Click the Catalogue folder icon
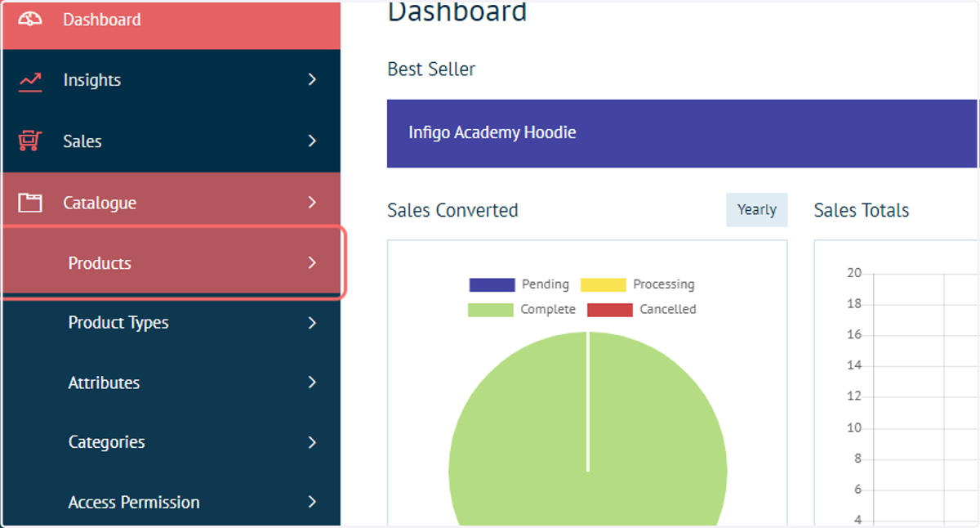 pyautogui.click(x=30, y=203)
